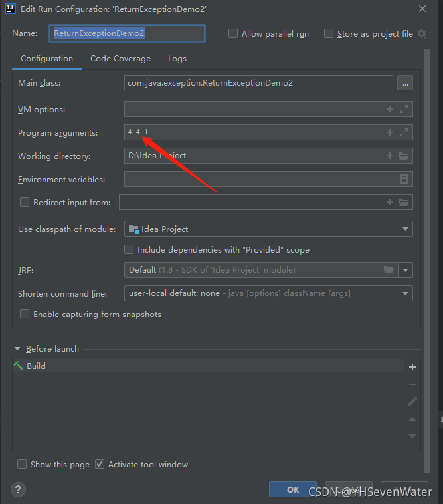Browse file for Redirect input from

coord(404,202)
